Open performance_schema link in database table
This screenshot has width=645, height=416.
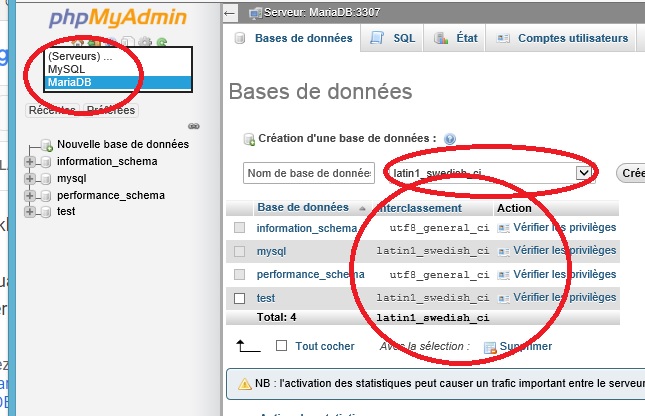[311, 274]
